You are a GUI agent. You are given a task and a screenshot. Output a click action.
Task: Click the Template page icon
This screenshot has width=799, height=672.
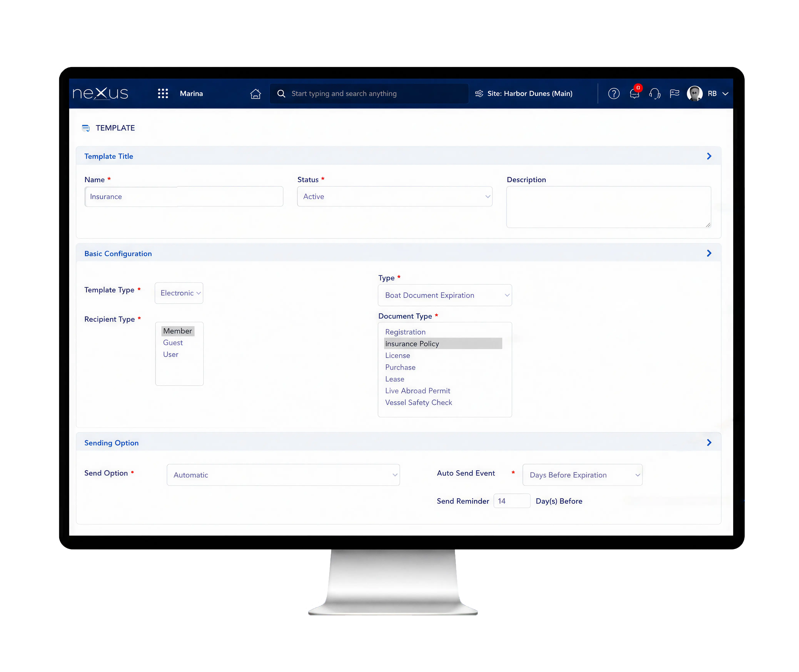click(x=86, y=128)
